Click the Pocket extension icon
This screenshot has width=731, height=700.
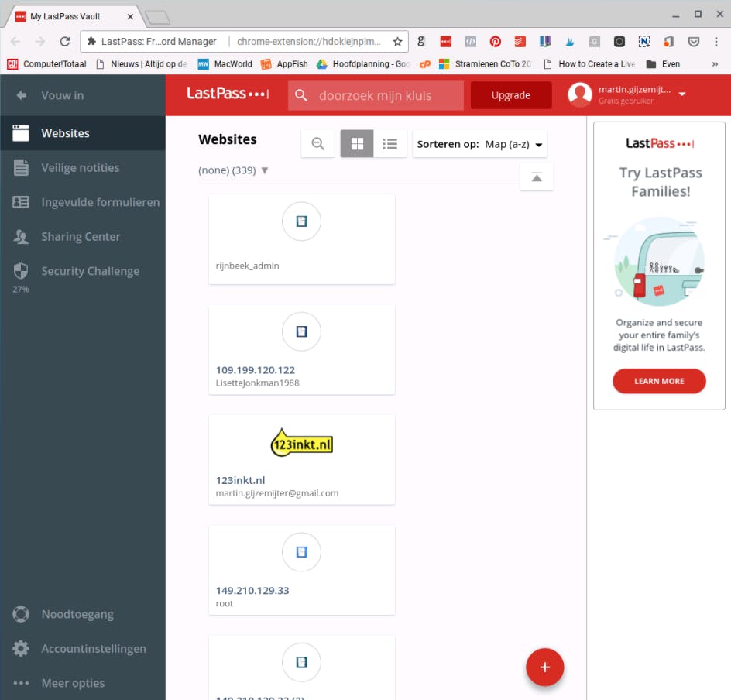pos(694,42)
